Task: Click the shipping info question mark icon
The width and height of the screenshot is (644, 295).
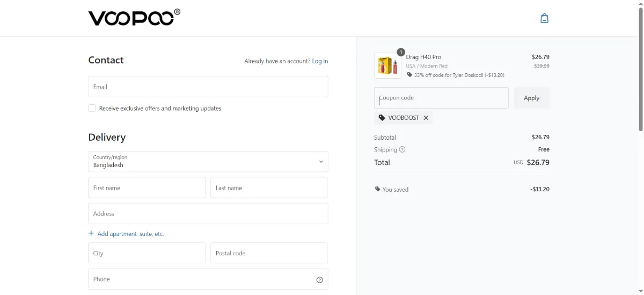Action: 402,149
